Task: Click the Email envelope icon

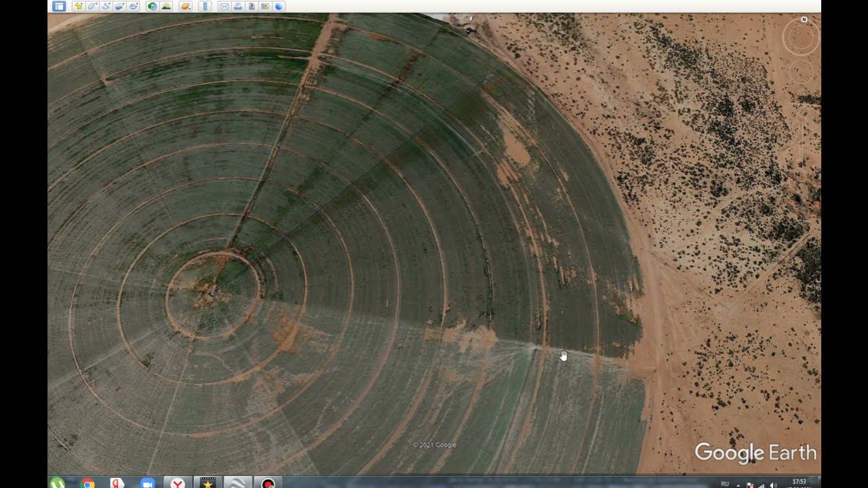Action: [224, 6]
